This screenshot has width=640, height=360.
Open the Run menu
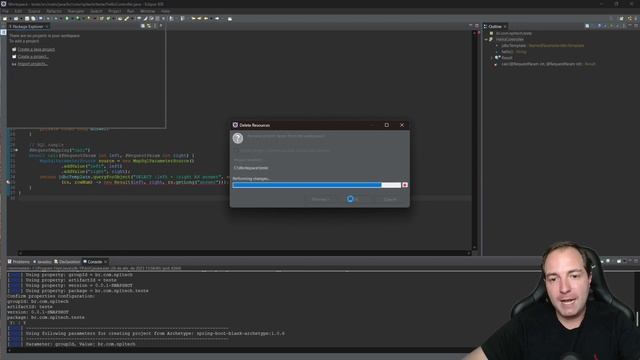[x=131, y=11]
